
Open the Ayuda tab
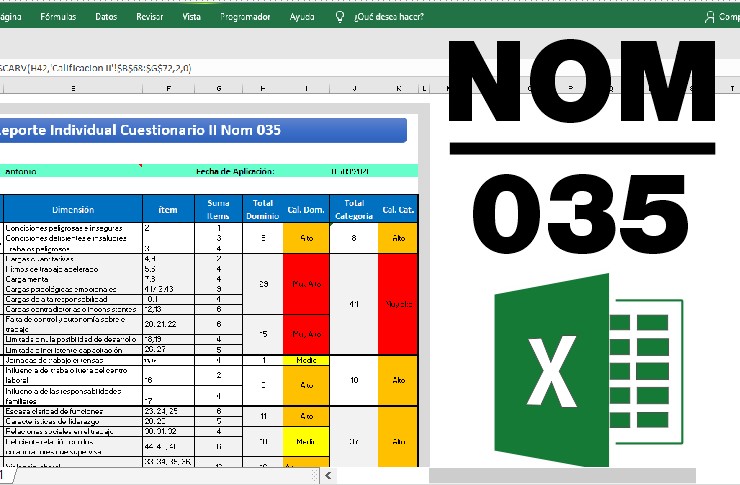point(302,17)
